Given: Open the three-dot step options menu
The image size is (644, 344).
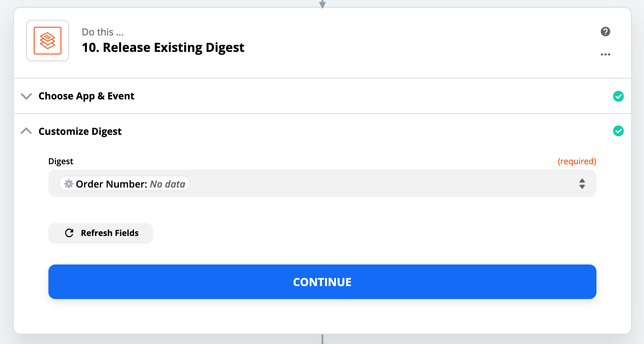Looking at the screenshot, I should [x=606, y=54].
